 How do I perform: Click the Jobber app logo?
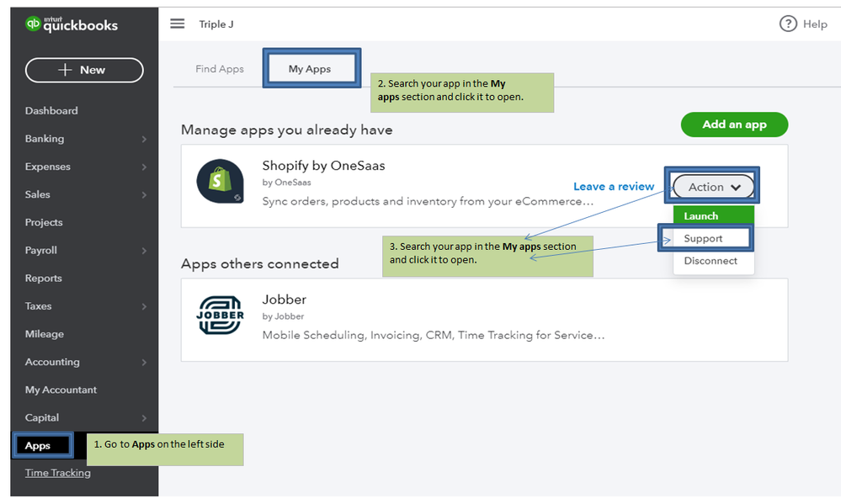pyautogui.click(x=220, y=316)
